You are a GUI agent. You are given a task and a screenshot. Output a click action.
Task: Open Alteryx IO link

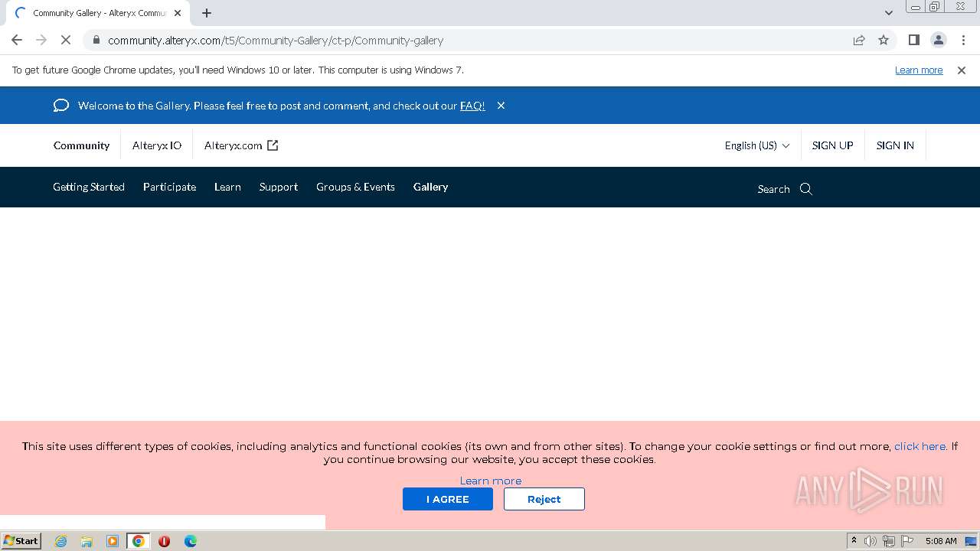157,145
